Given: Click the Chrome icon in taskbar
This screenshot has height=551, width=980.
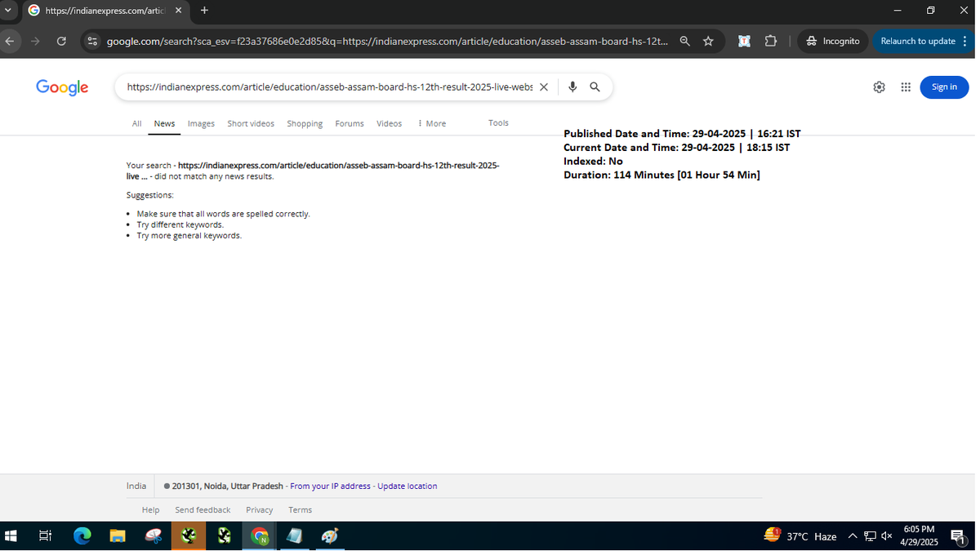Looking at the screenshot, I should pyautogui.click(x=260, y=536).
